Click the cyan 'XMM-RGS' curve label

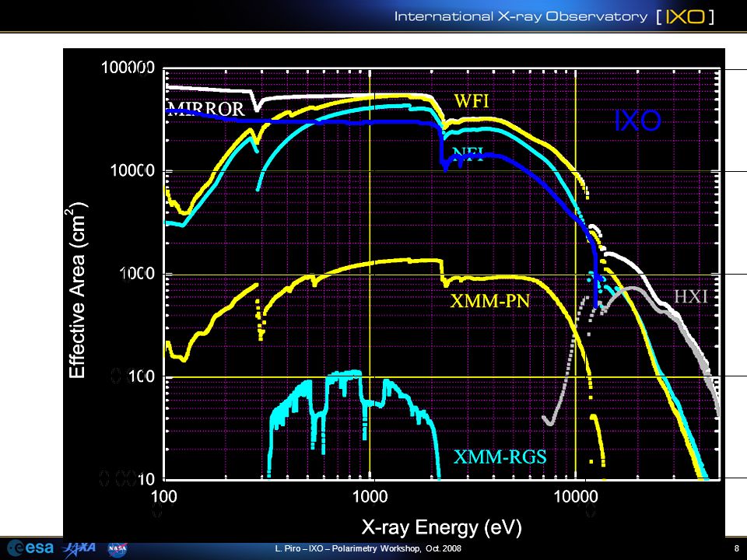[x=500, y=457]
